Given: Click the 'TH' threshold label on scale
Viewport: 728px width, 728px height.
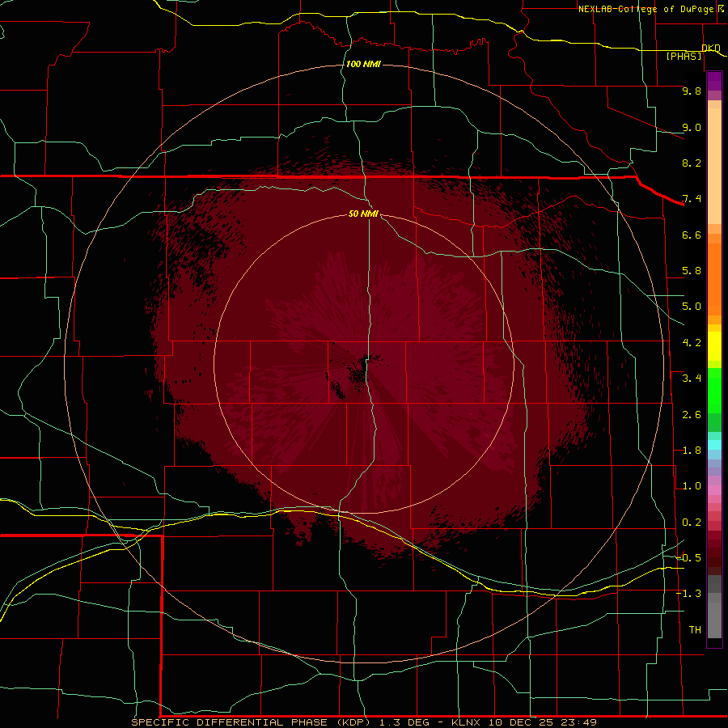Looking at the screenshot, I should pos(695,630).
